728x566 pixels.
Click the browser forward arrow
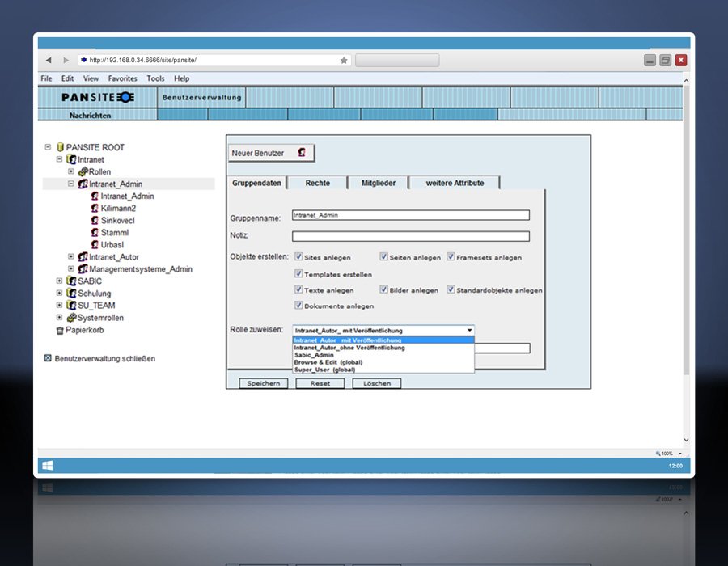(66, 61)
